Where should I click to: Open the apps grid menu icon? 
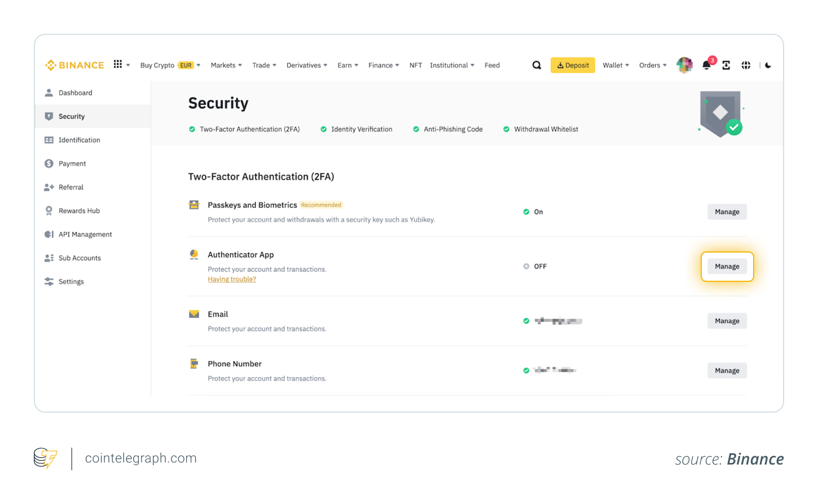click(x=118, y=64)
